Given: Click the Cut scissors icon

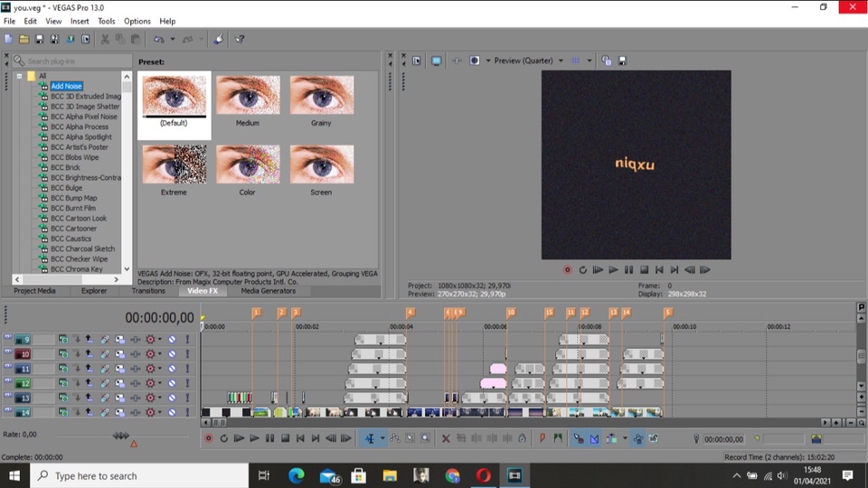Looking at the screenshot, I should point(105,39).
